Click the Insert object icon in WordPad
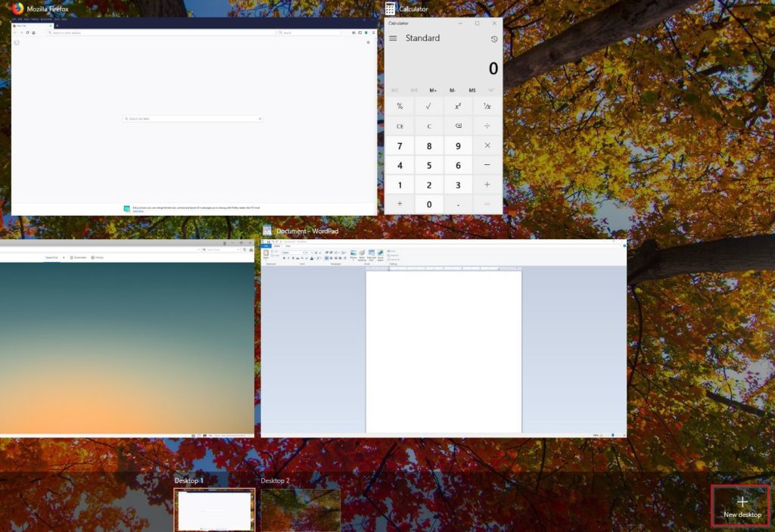Screen dimensions: 775x532 click(381, 253)
